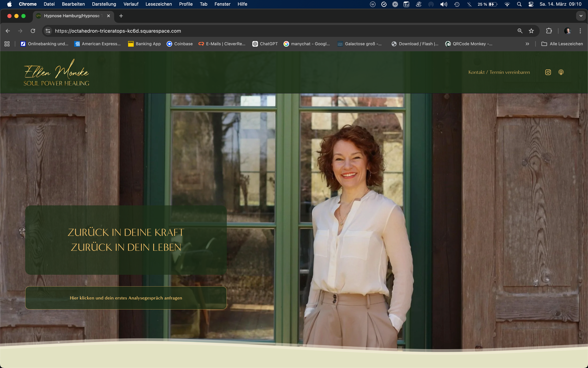Viewport: 588px width, 368px height.
Task: Reload the current page
Action: 33,31
